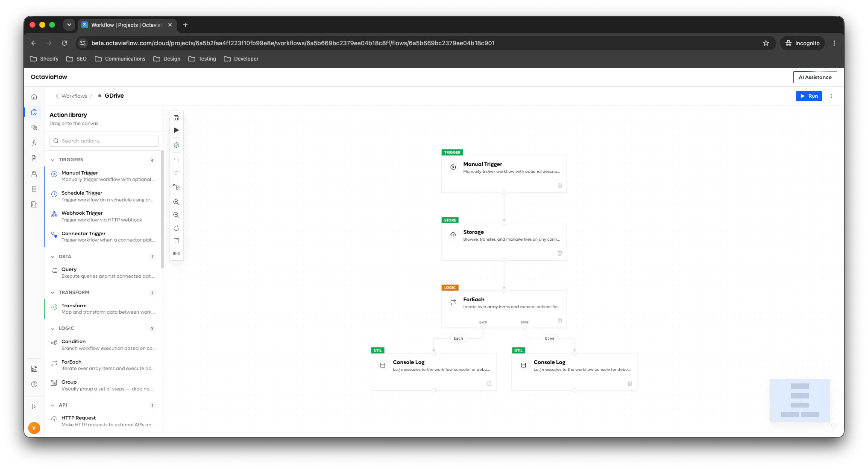Image resolution: width=868 pixels, height=469 pixels.
Task: Click the auto-layout tree icon
Action: click(x=176, y=187)
